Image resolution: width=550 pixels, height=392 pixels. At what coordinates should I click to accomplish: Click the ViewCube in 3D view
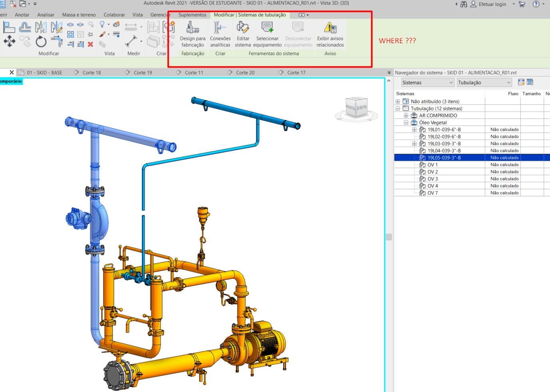coord(356,108)
